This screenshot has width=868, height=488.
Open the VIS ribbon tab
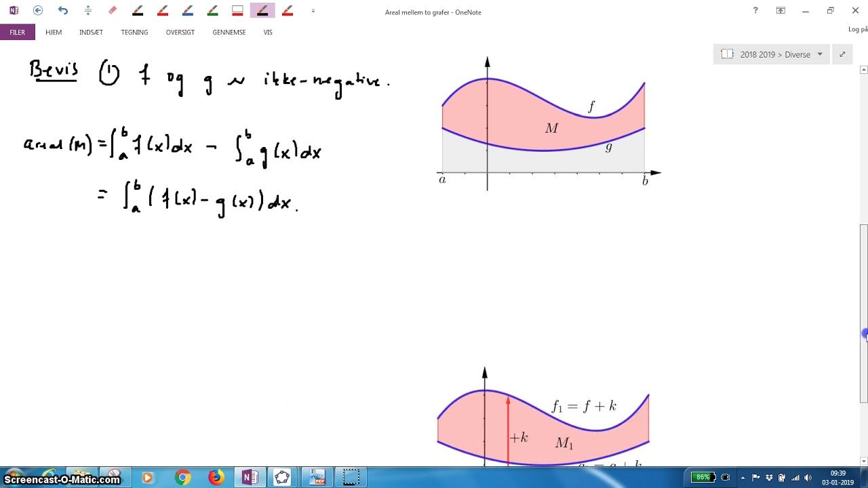click(x=268, y=33)
